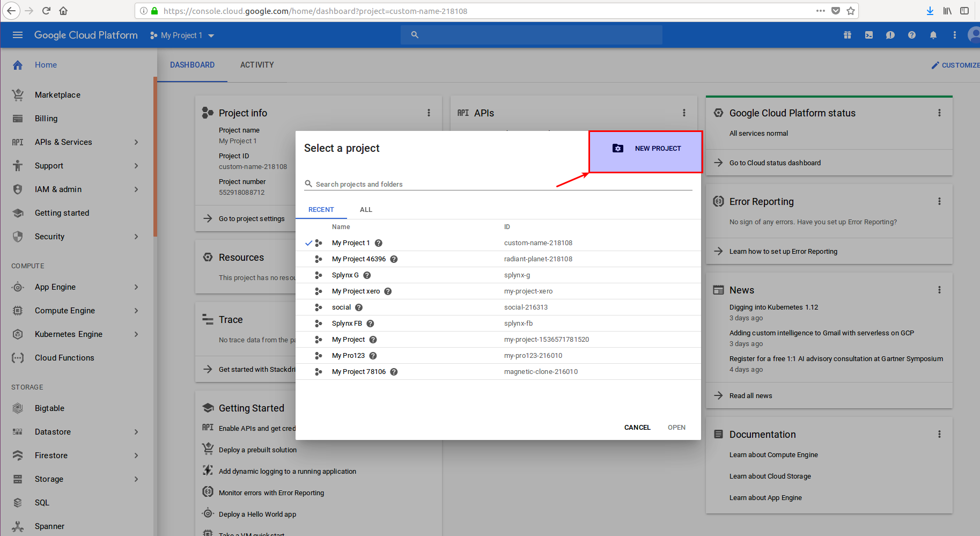The height and width of the screenshot is (536, 980).
Task: Open Learn how to set up Error Reporting
Action: coord(783,252)
